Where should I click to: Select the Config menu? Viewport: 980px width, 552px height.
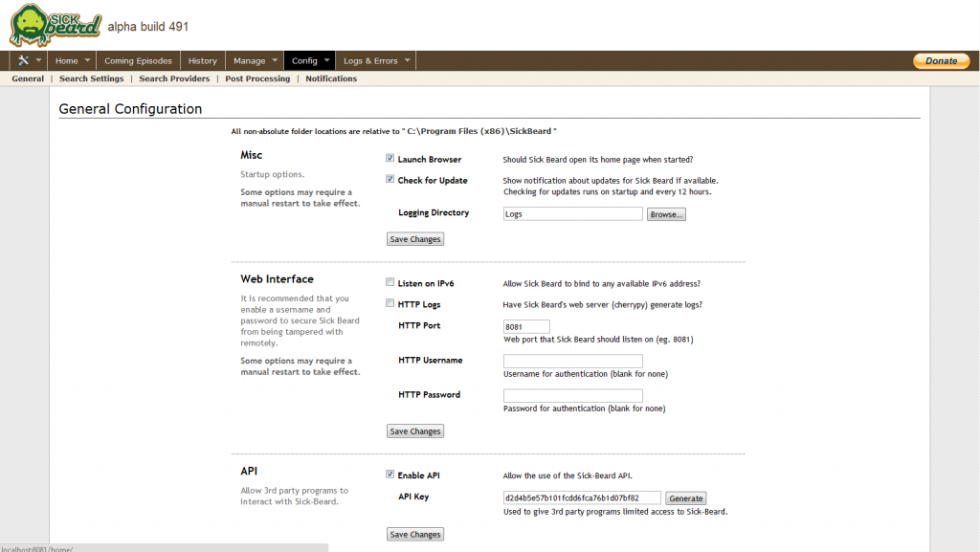click(304, 60)
